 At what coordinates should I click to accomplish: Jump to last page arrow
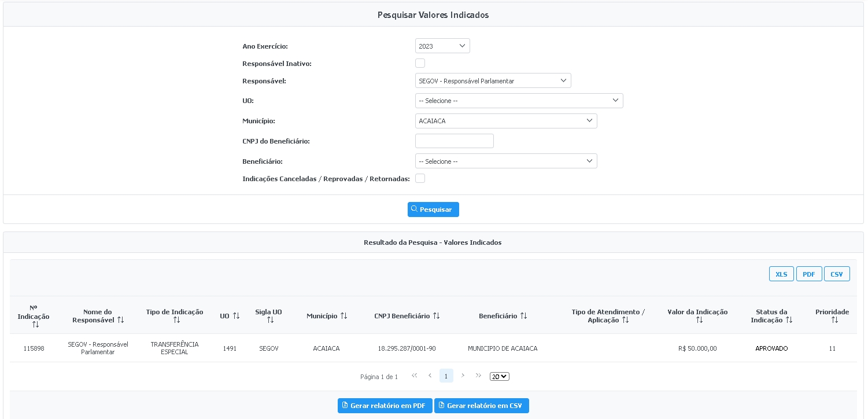[x=478, y=376]
